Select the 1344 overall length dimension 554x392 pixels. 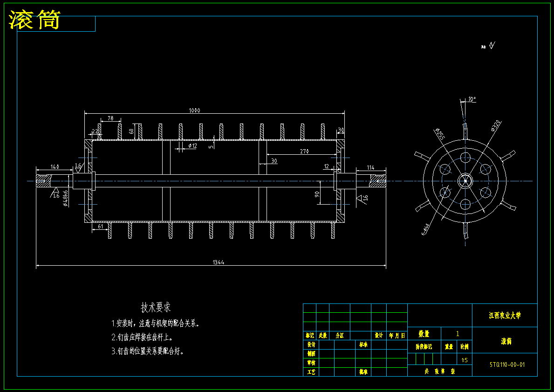click(x=219, y=262)
